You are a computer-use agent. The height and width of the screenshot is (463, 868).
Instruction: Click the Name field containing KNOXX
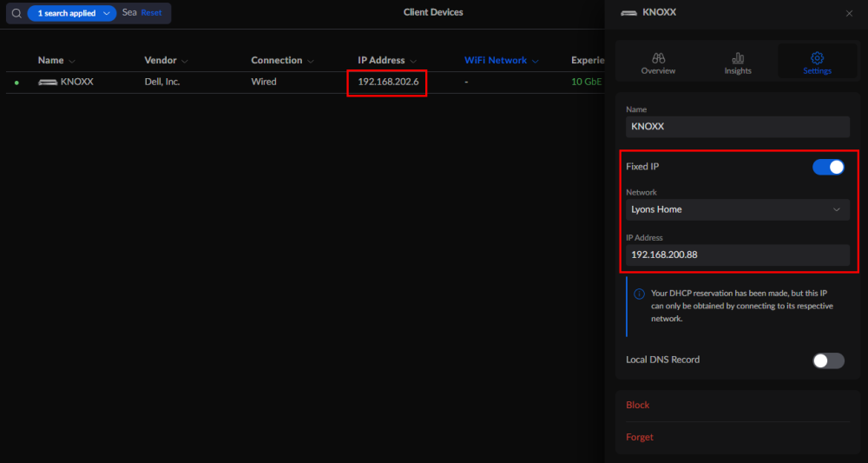tap(738, 126)
